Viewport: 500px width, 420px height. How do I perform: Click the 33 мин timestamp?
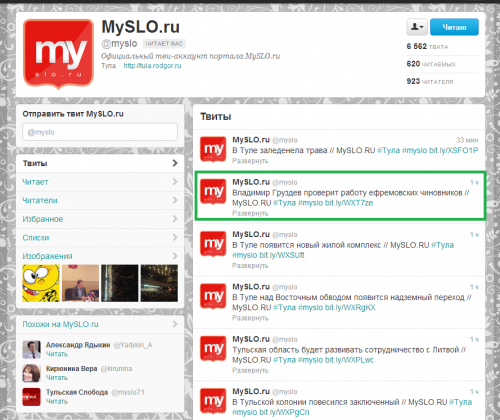467,140
